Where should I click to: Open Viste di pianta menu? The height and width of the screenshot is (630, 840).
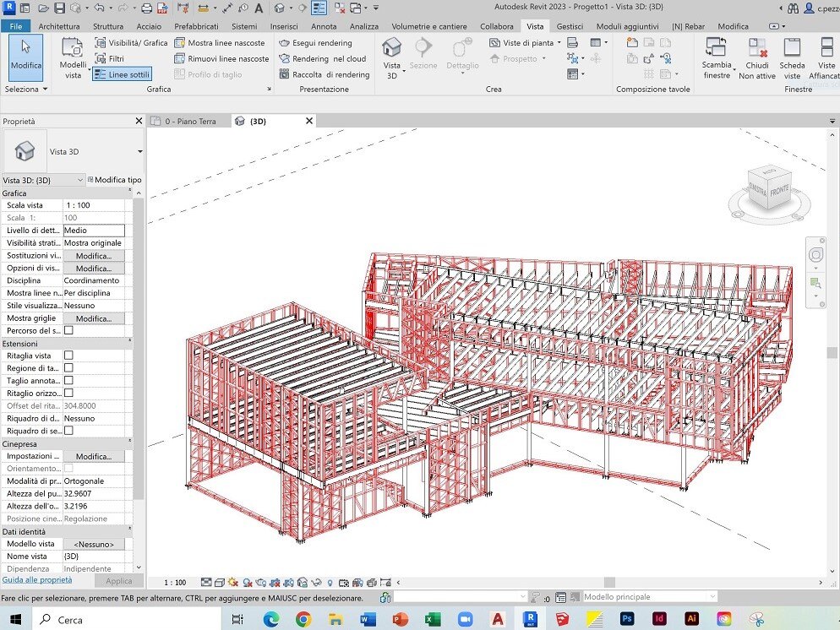525,43
